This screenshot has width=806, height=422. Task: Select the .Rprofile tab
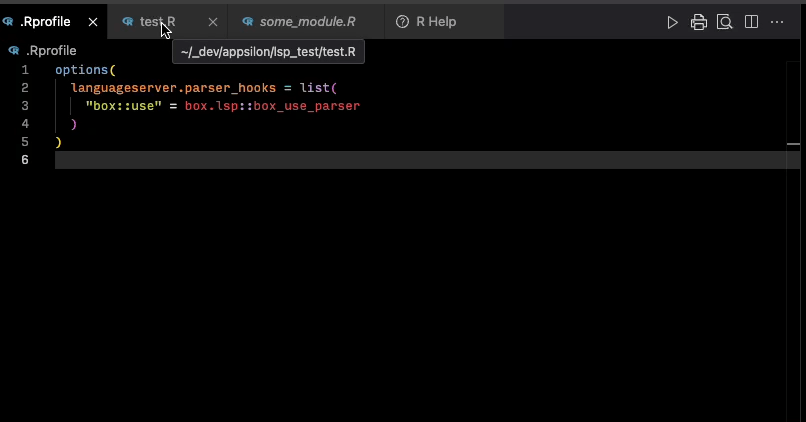[x=45, y=22]
